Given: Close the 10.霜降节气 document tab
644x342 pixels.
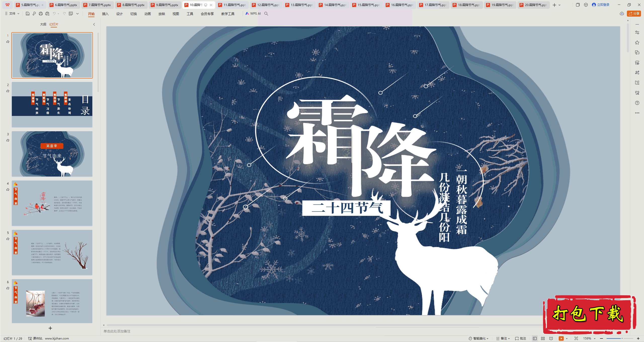Looking at the screenshot, I should [211, 5].
